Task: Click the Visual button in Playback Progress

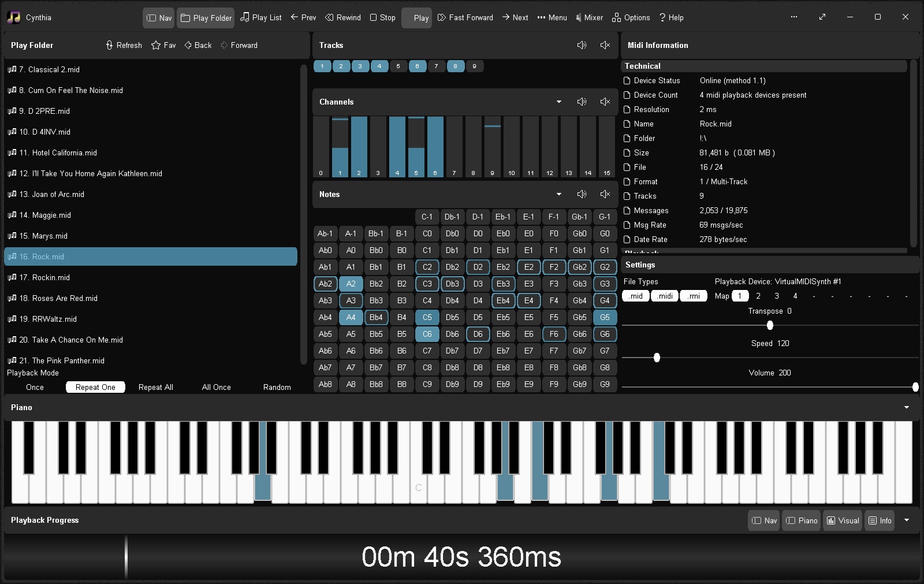Action: point(843,520)
